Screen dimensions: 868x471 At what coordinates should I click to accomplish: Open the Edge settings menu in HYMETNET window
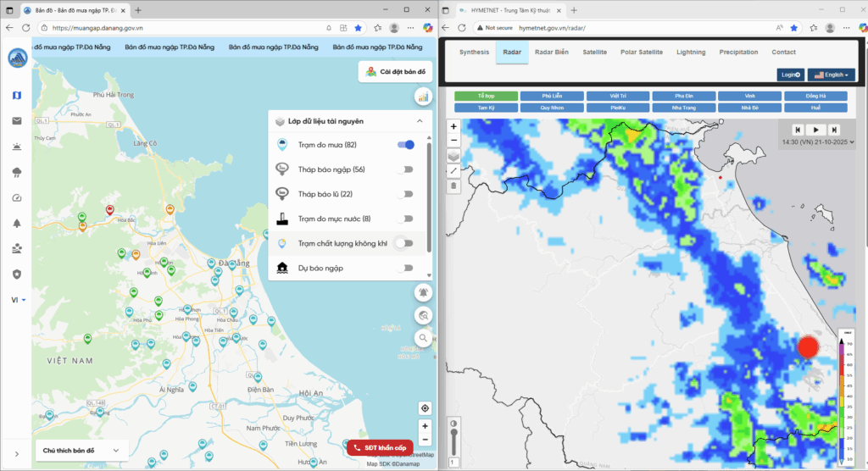847,28
